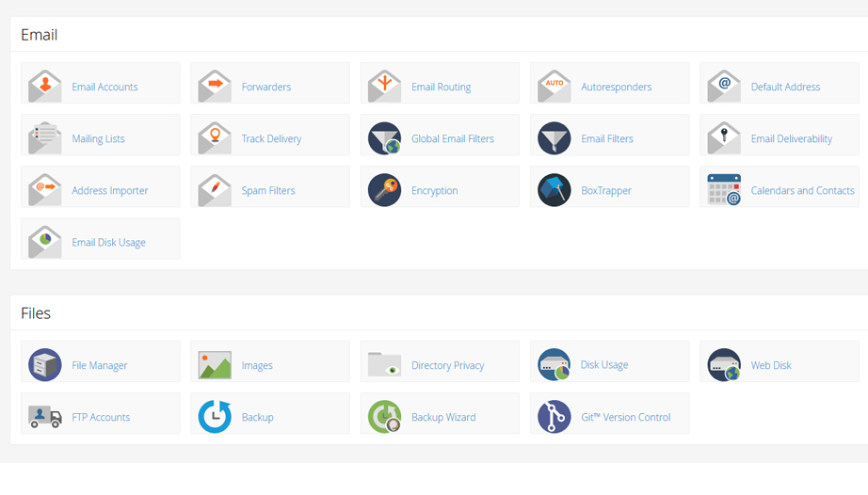Open the Forwarders icon
Image resolution: width=868 pixels, height=495 pixels.
(215, 87)
